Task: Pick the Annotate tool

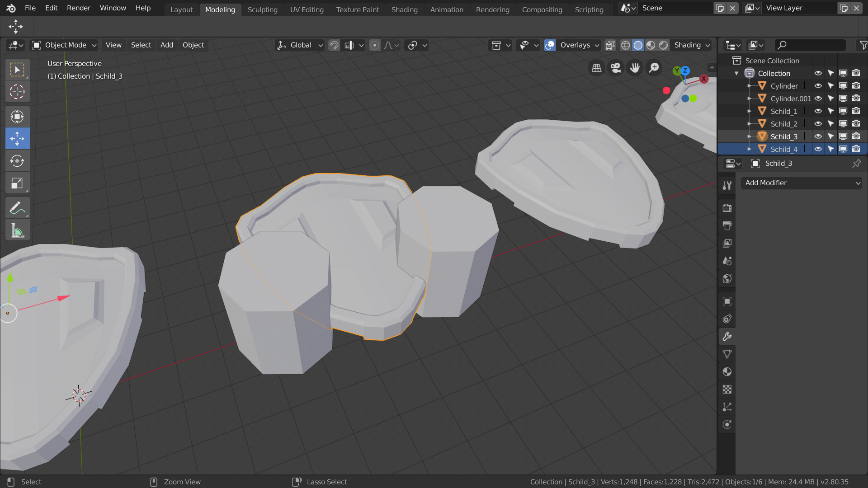Action: tap(17, 208)
